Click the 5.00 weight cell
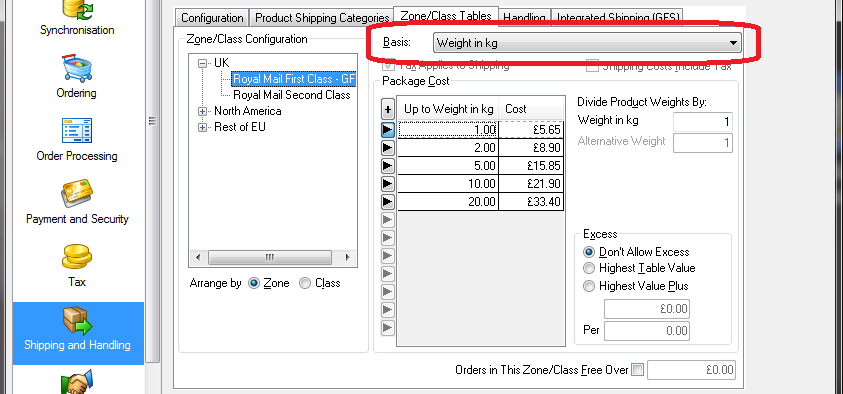 pyautogui.click(x=448, y=166)
